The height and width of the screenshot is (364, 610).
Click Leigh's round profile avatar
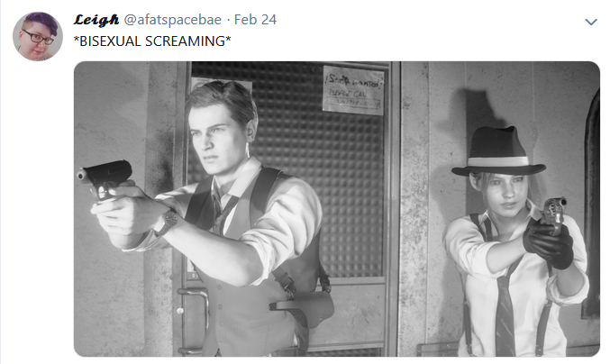point(38,36)
